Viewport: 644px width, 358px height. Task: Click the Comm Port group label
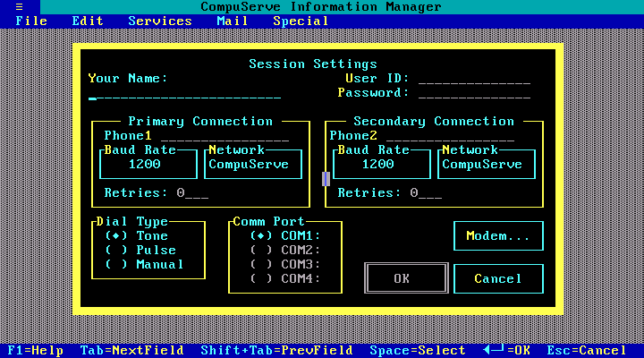coord(269,222)
